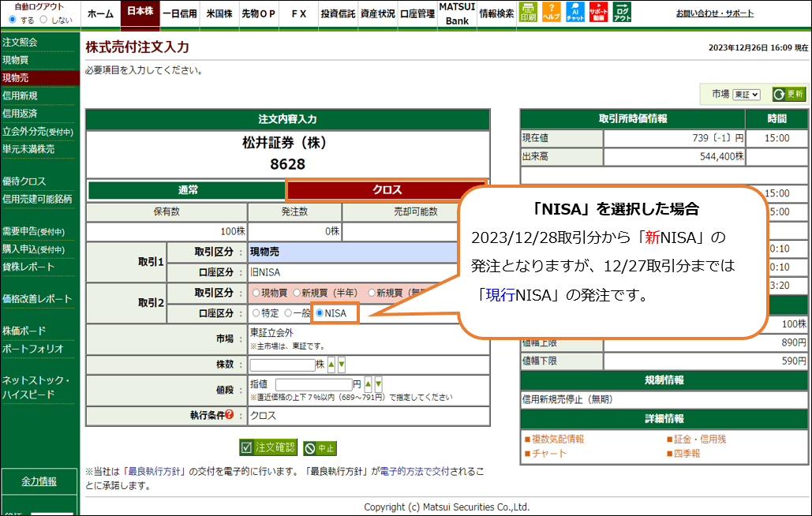Open 価格改善レポート in the sidebar

coord(37,298)
